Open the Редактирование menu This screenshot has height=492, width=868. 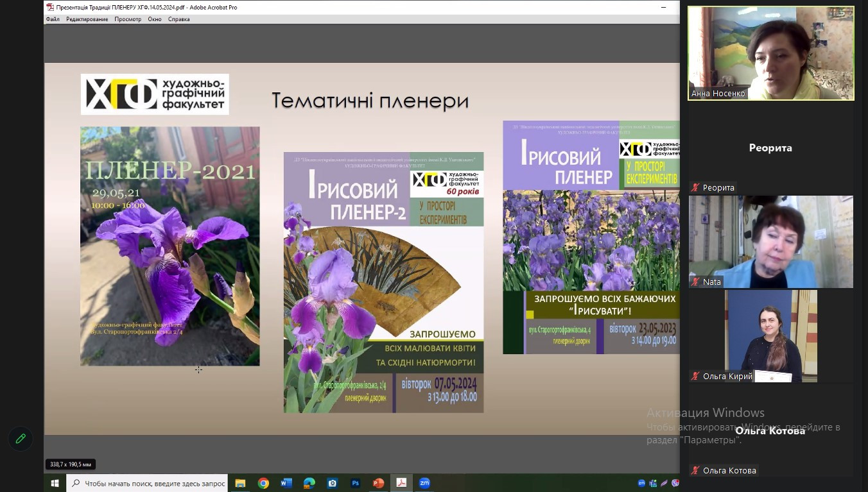[87, 19]
